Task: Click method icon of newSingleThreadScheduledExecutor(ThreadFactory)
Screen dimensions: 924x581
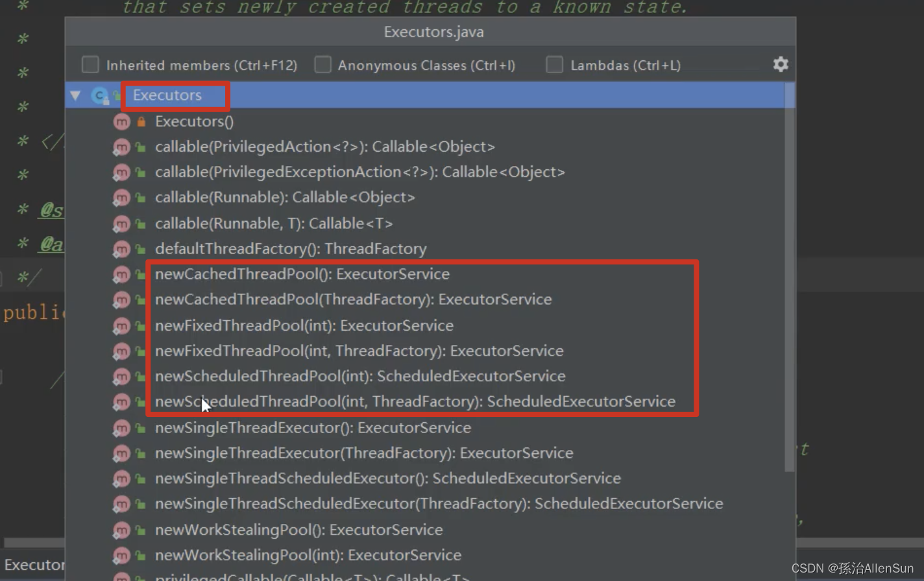Action: 121,504
